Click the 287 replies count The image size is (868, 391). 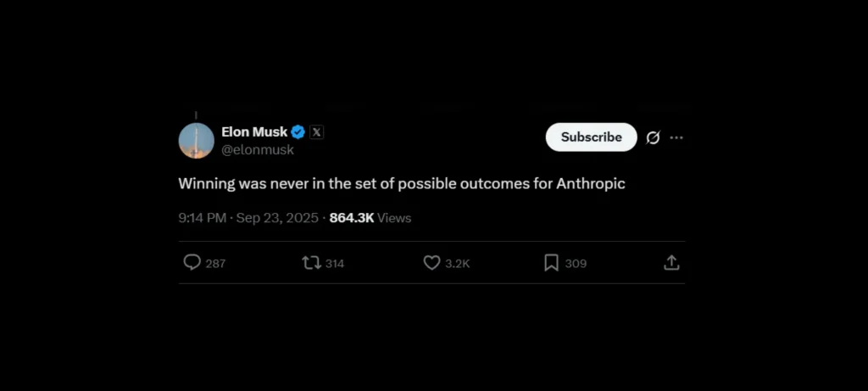click(x=215, y=264)
